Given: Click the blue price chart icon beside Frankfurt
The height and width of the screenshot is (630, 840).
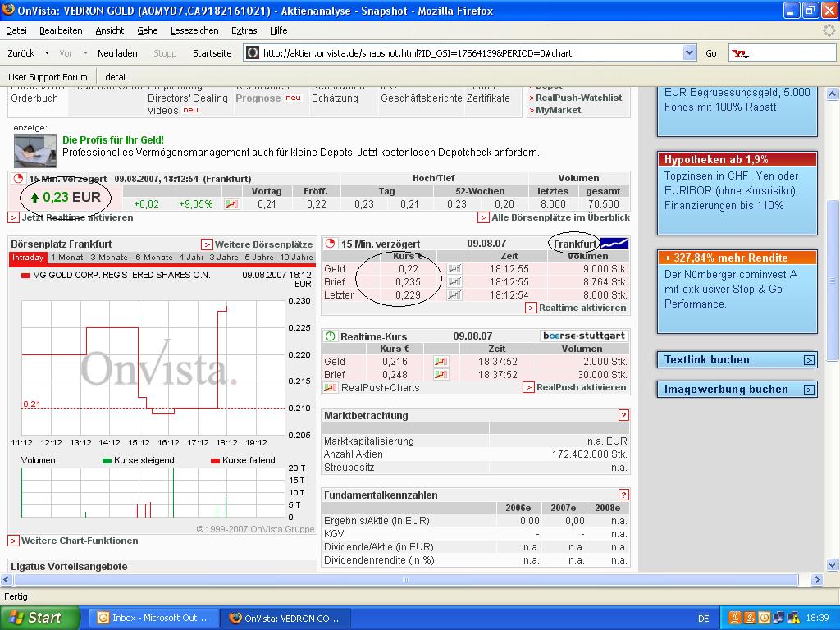Looking at the screenshot, I should (614, 244).
